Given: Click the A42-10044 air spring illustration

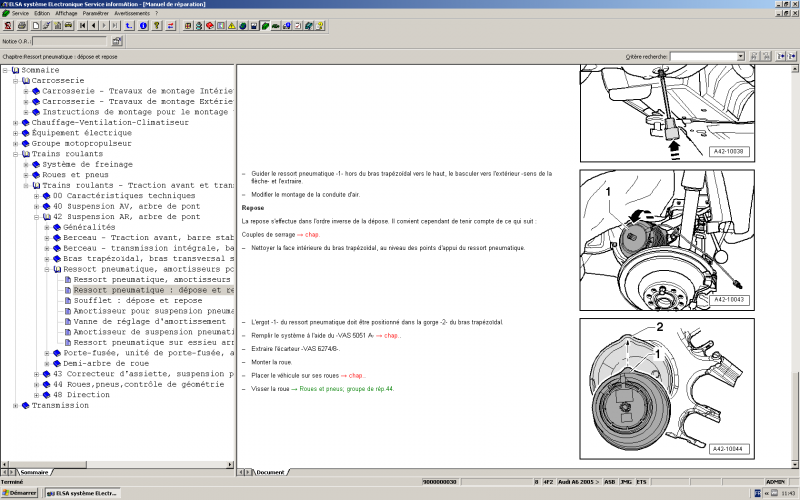Looking at the screenshot, I should [667, 389].
